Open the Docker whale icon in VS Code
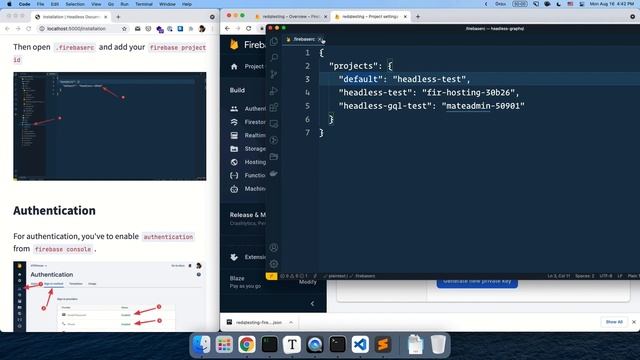This screenshot has height=360, width=640. point(274,173)
